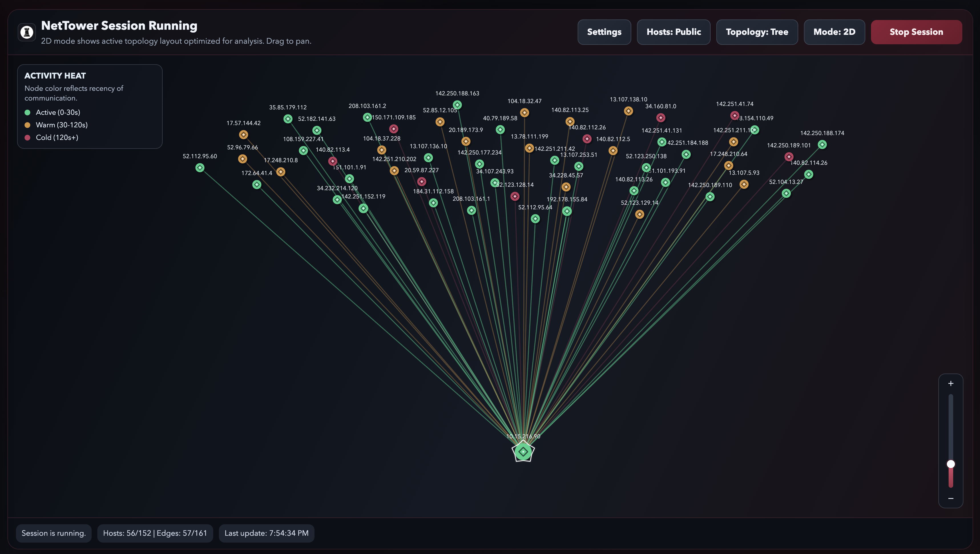The image size is (980, 554).
Task: Select the 172.64.41.4 node
Action: point(257,184)
